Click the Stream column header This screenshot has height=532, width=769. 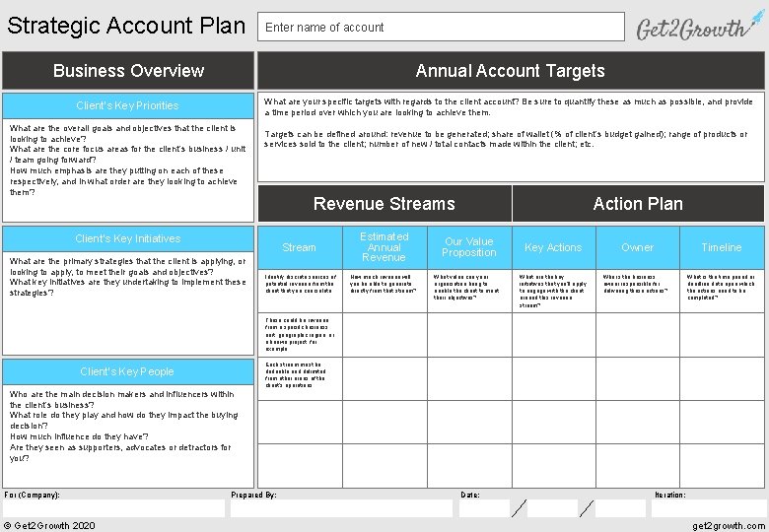pos(300,247)
